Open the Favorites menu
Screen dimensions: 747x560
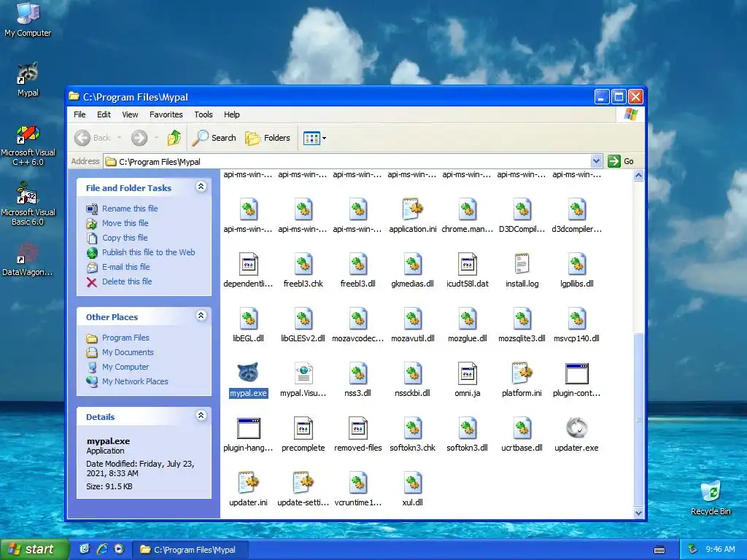(166, 114)
